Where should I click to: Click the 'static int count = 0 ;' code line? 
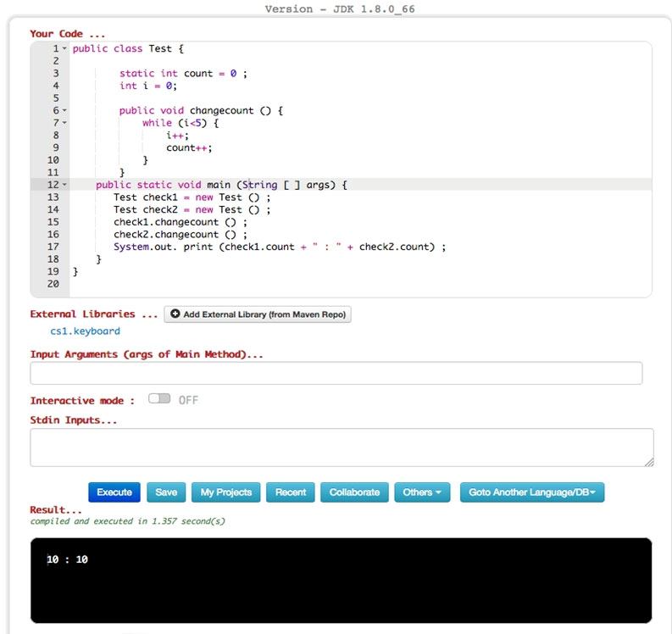click(x=183, y=73)
